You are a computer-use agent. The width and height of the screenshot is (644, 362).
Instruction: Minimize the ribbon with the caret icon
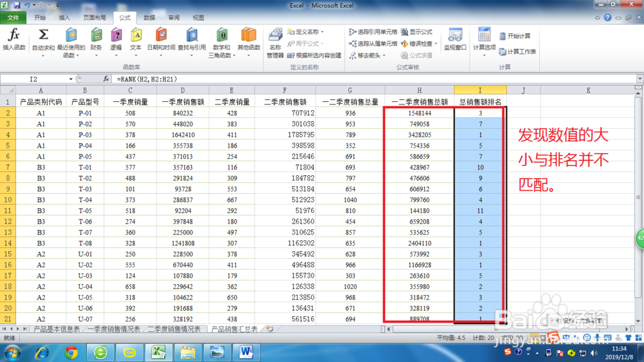pyautogui.click(x=598, y=17)
